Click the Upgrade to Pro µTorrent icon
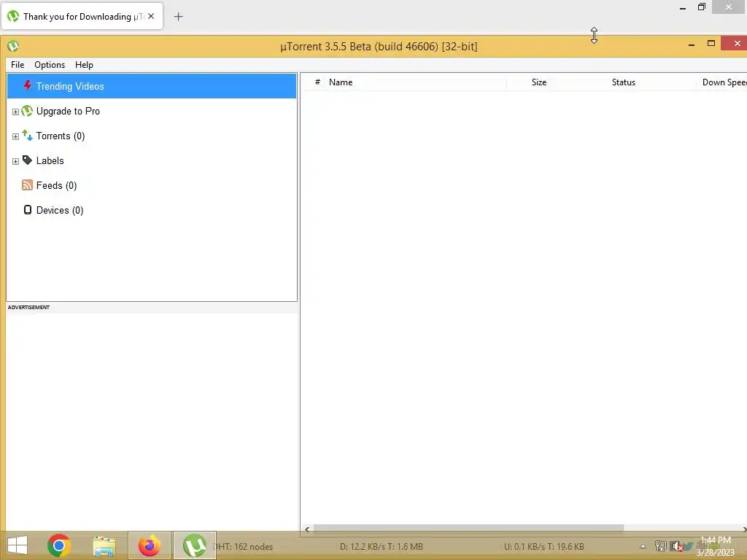The width and height of the screenshot is (747, 560). point(27,111)
